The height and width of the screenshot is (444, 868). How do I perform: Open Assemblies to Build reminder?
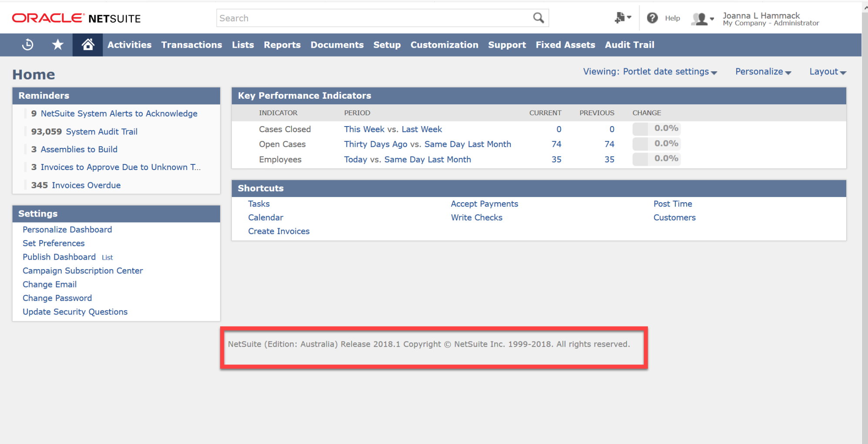pyautogui.click(x=79, y=149)
